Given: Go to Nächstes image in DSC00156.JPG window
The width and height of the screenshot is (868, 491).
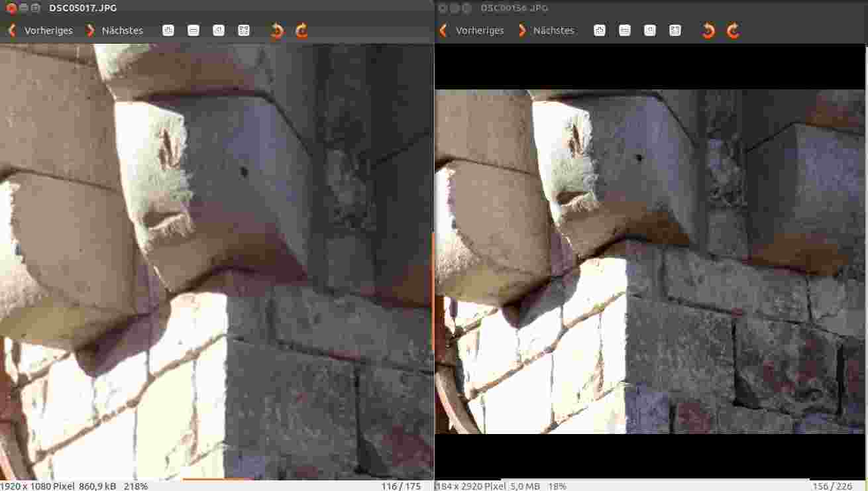Looking at the screenshot, I should (547, 30).
